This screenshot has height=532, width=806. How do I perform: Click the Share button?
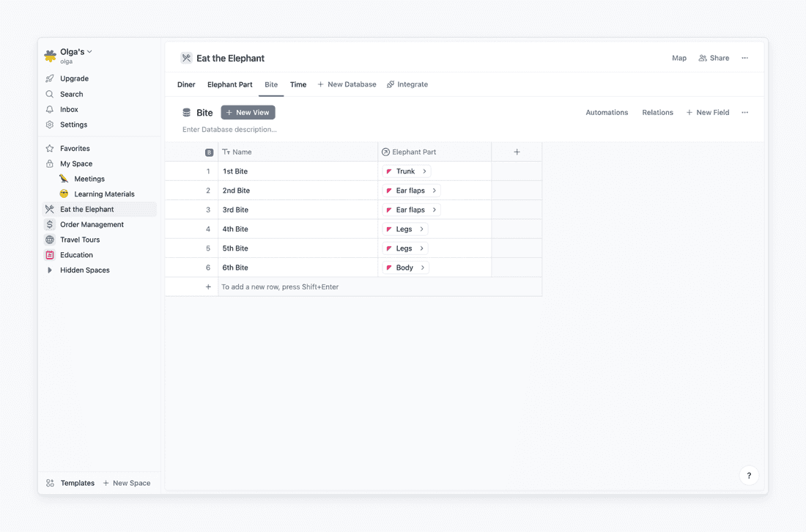click(x=714, y=58)
